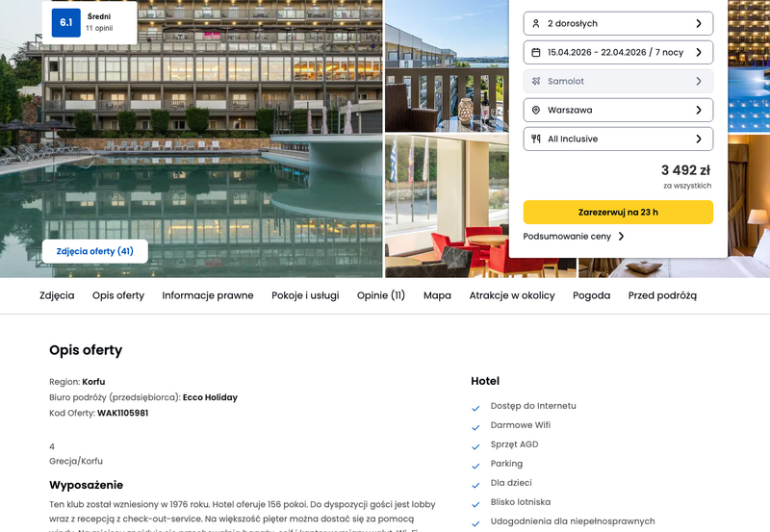Open the Mapa section tab
The width and height of the screenshot is (770, 532).
click(x=437, y=295)
